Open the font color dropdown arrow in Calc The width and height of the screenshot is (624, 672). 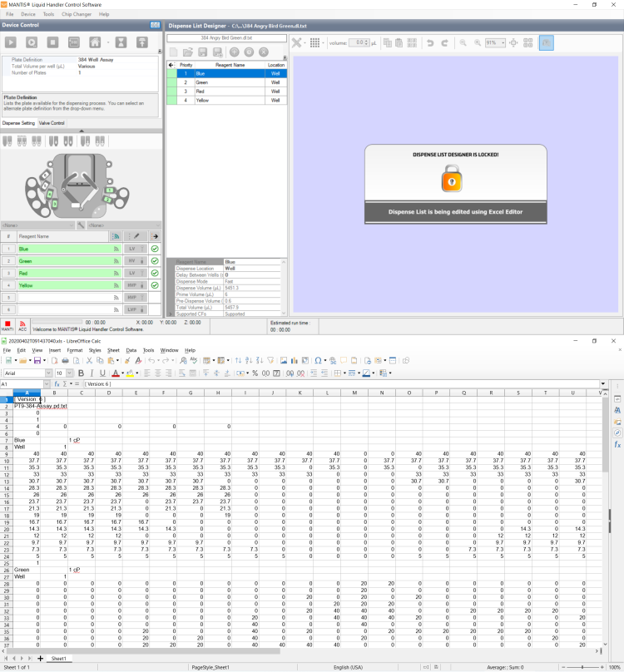click(x=122, y=373)
